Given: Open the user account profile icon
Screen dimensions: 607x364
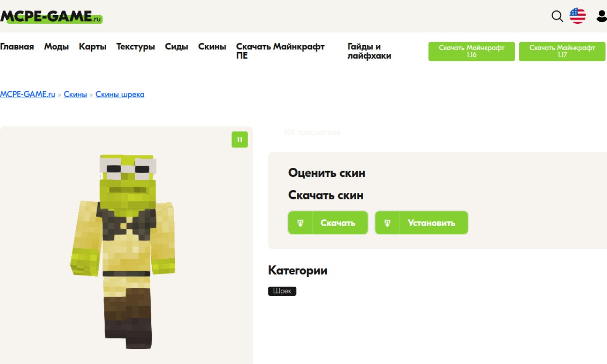Looking at the screenshot, I should coord(601,16).
